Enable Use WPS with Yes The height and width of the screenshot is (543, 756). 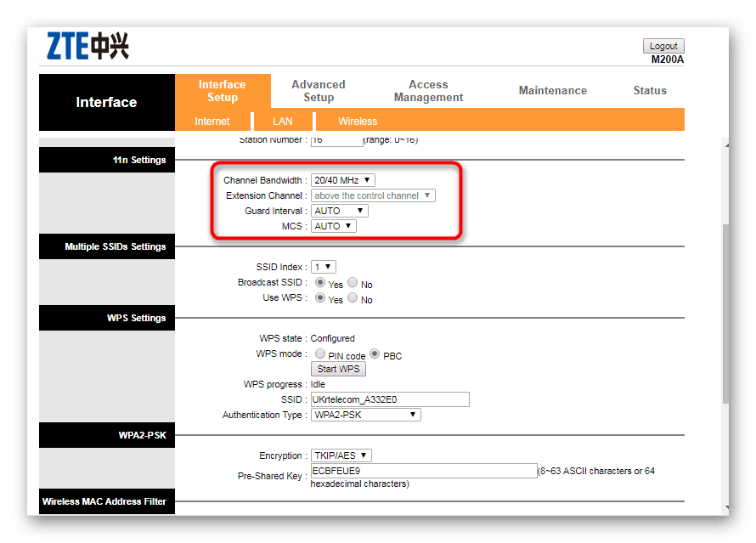click(320, 297)
